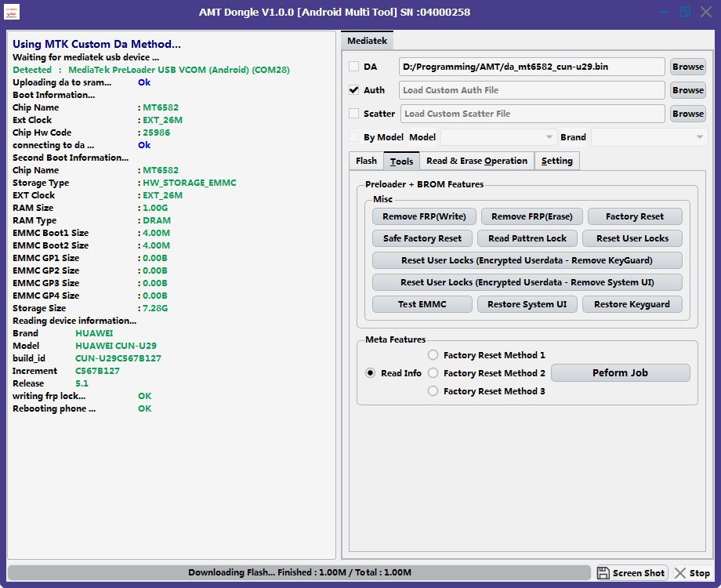Image resolution: width=721 pixels, height=588 pixels.
Task: Click Restore System UI button
Action: click(527, 304)
